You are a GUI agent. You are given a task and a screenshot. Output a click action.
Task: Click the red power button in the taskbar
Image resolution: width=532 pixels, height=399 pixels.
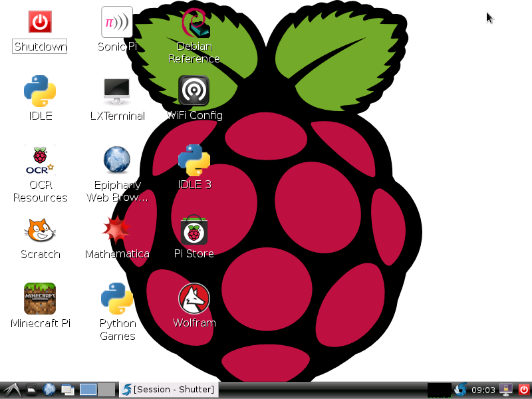(524, 390)
